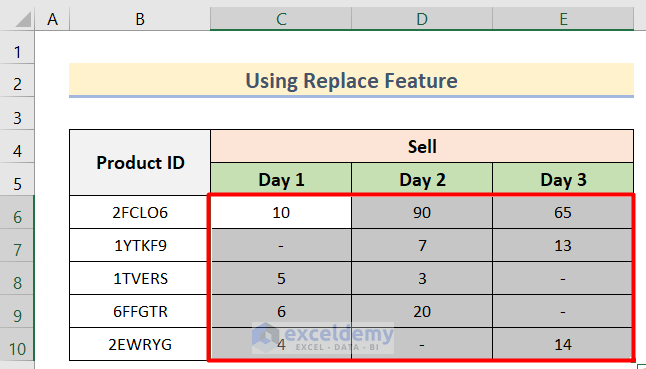Click the Day 1 dash cell for 1YTKF9
The width and height of the screenshot is (646, 369).
pos(281,245)
